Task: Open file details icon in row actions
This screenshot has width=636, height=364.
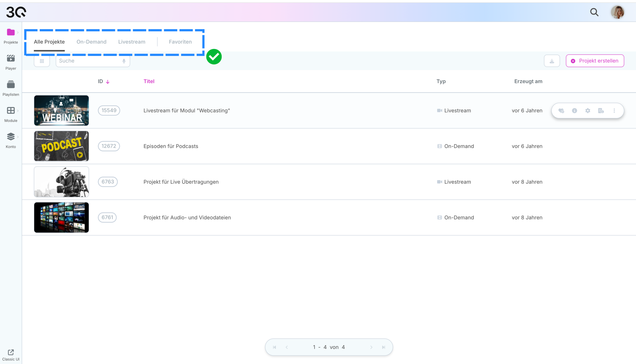Action: (x=601, y=111)
